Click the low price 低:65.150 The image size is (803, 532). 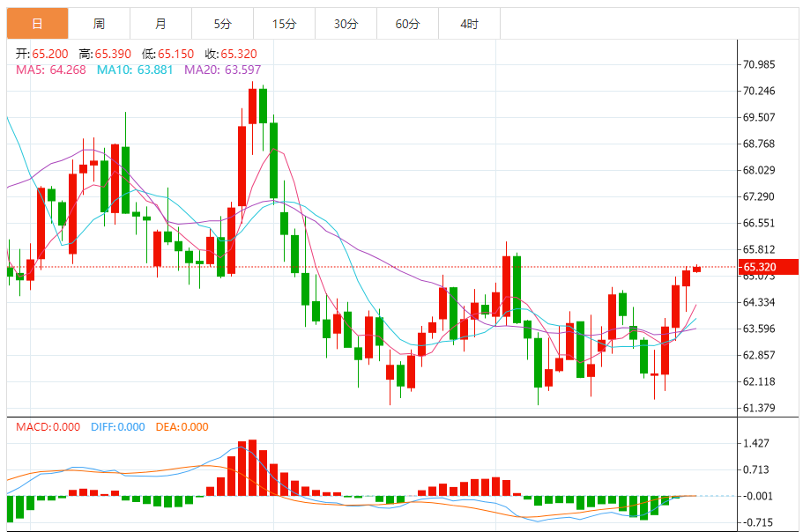tap(168, 54)
